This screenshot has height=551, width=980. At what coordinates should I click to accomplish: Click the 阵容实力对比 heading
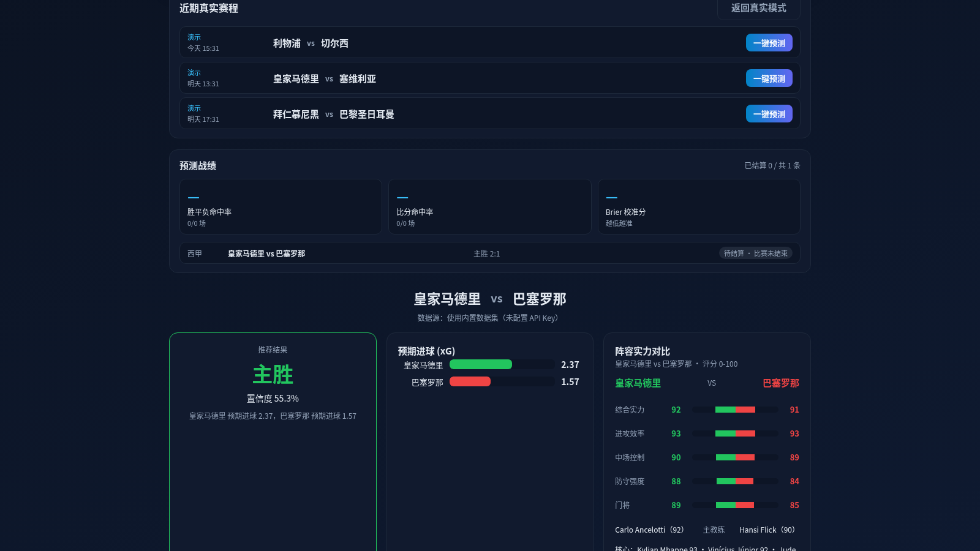coord(643,351)
